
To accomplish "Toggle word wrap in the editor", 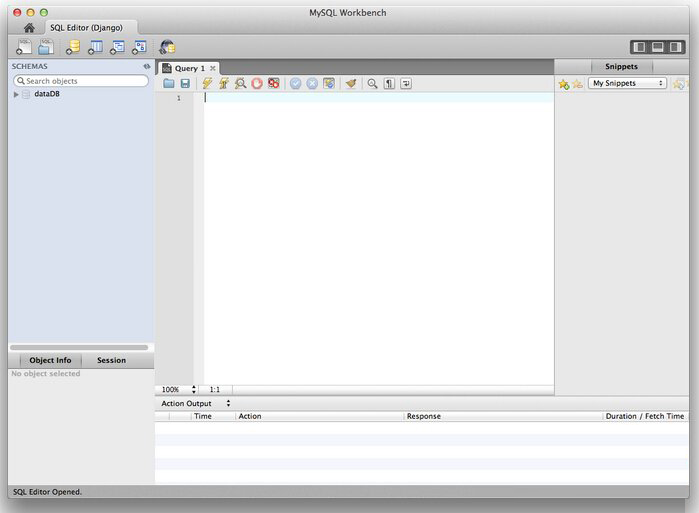I will [406, 84].
